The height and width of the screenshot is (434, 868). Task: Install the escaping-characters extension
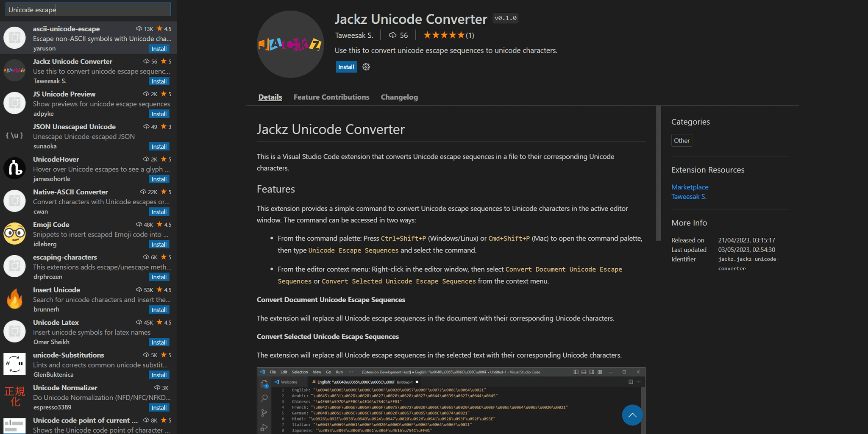pyautogui.click(x=159, y=277)
